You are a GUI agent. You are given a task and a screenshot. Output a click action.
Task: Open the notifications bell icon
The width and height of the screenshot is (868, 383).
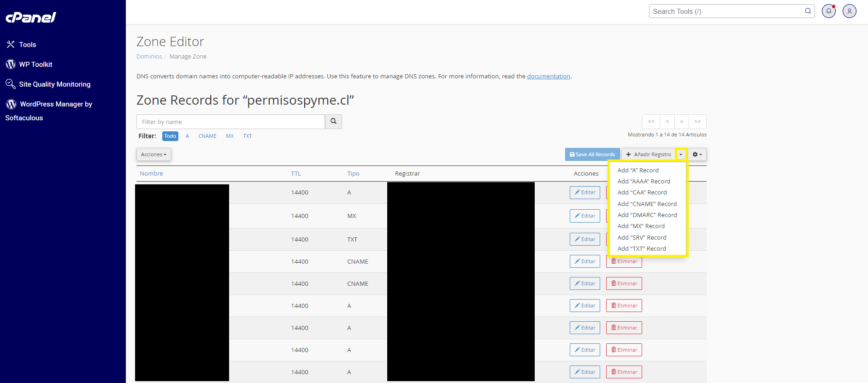(828, 11)
